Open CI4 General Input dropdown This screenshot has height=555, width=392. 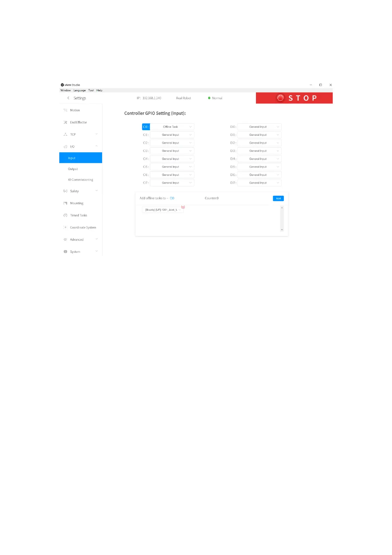point(172,159)
